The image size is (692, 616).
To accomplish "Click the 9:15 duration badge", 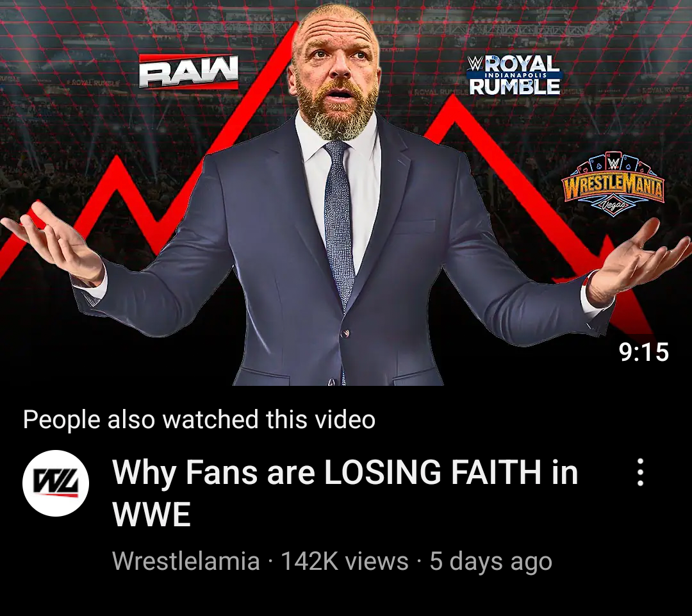I will (x=645, y=352).
